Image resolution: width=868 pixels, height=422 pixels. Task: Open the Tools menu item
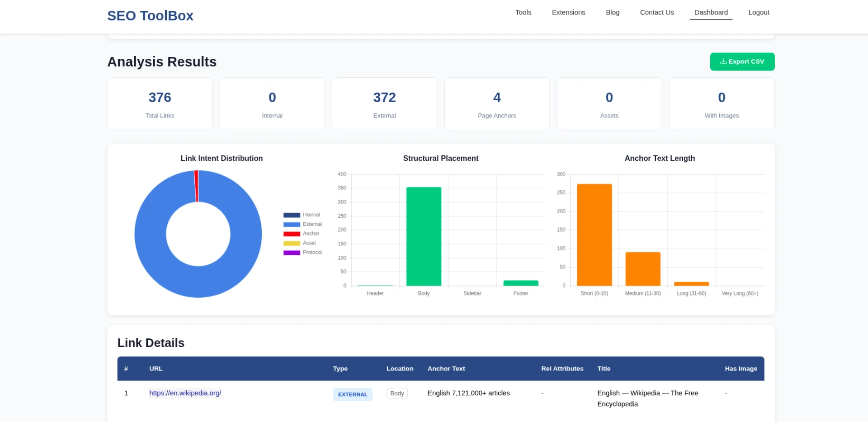[523, 13]
